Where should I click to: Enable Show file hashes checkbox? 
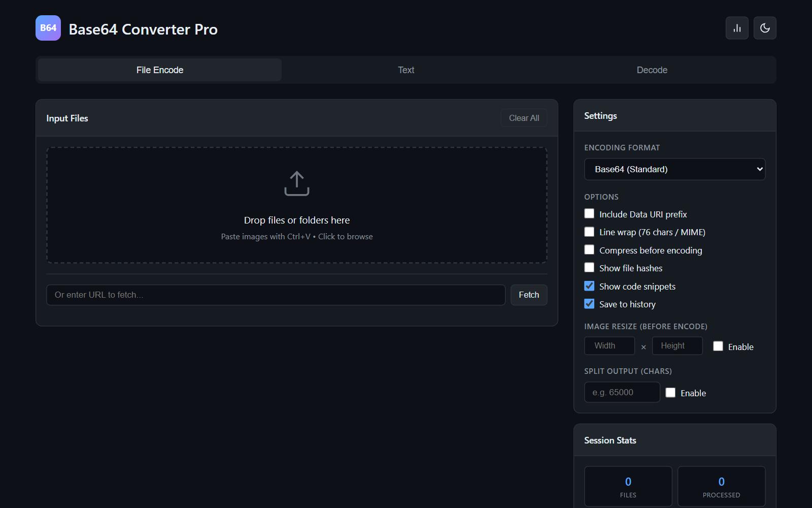click(x=589, y=268)
